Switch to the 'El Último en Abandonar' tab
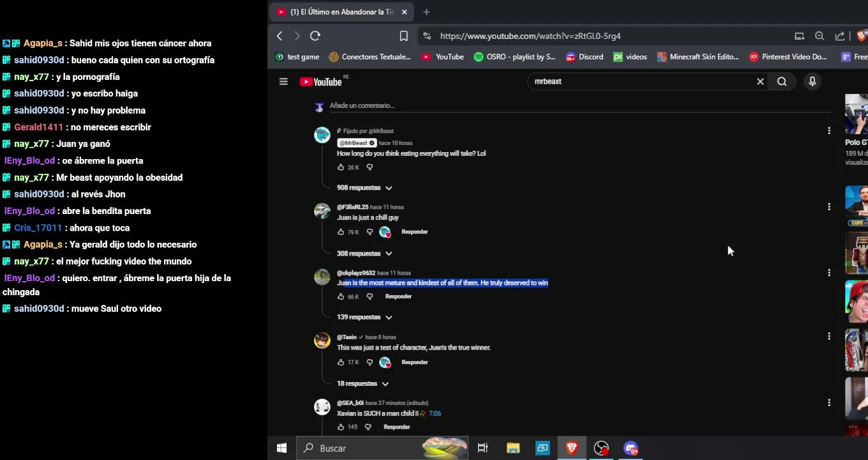The height and width of the screenshot is (460, 868). [x=342, y=12]
